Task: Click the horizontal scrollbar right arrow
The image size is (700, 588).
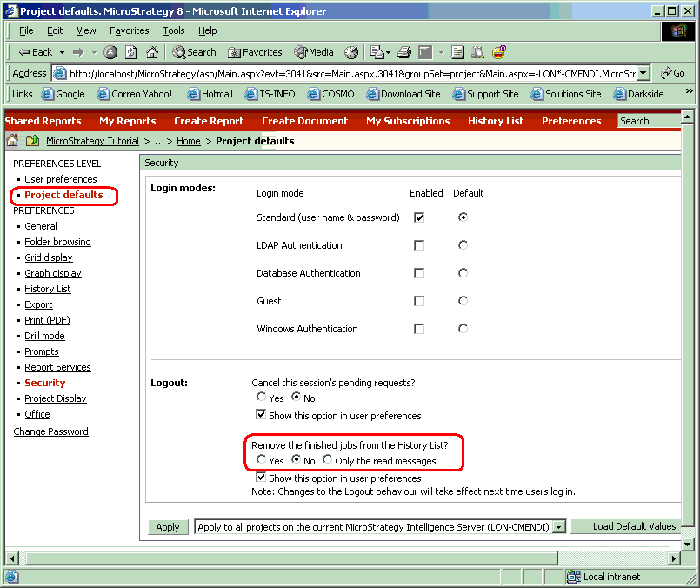Action: pyautogui.click(x=673, y=558)
